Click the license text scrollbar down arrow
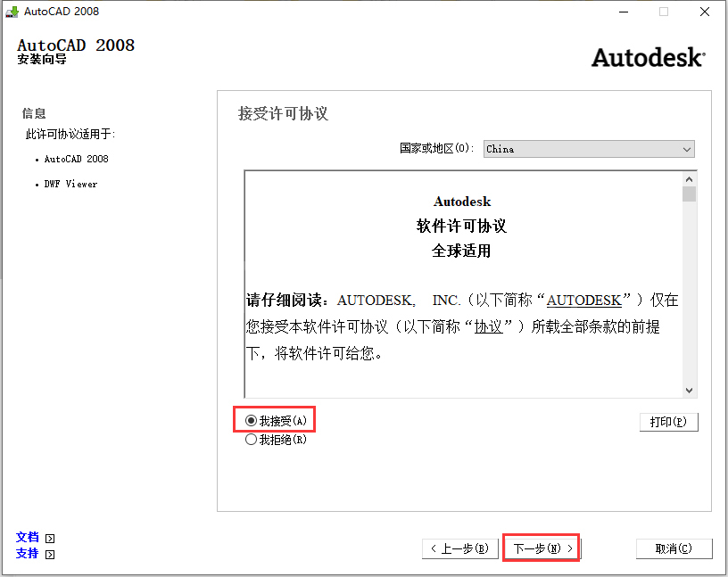728x577 pixels. [x=689, y=391]
